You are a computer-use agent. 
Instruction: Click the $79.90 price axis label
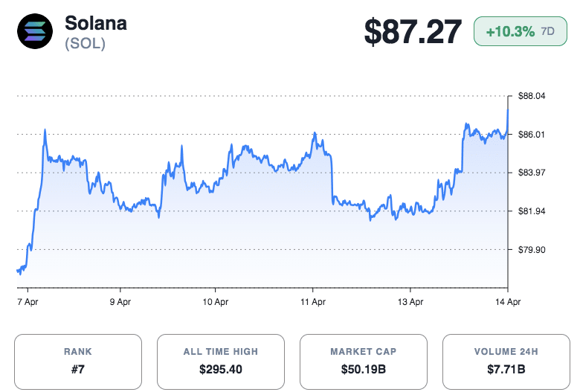pos(532,250)
